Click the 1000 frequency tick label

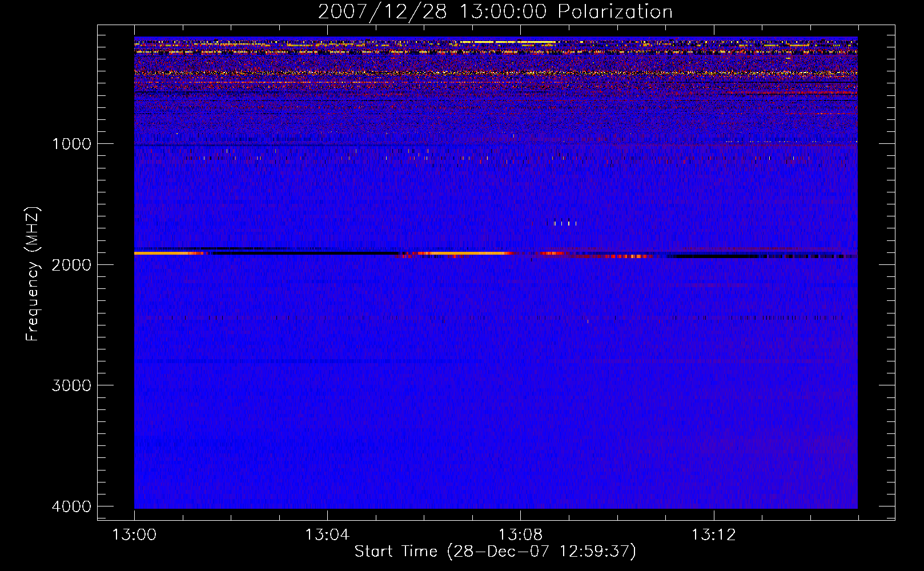(x=71, y=144)
